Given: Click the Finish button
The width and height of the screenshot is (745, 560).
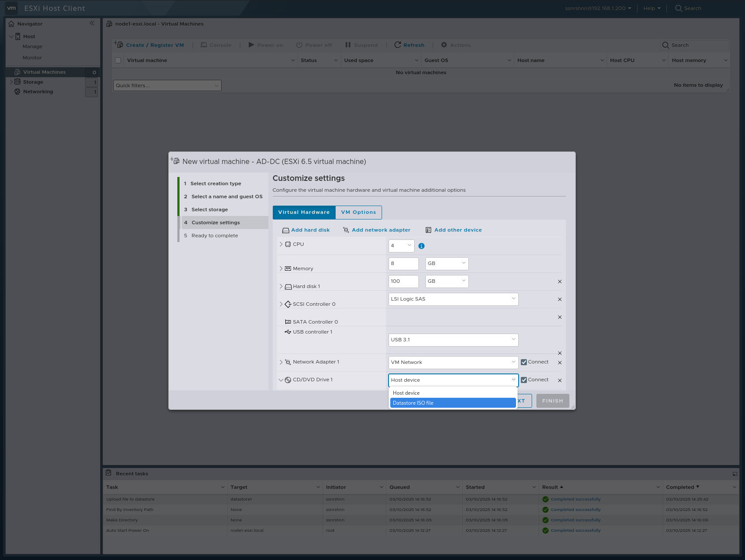Looking at the screenshot, I should [552, 400].
